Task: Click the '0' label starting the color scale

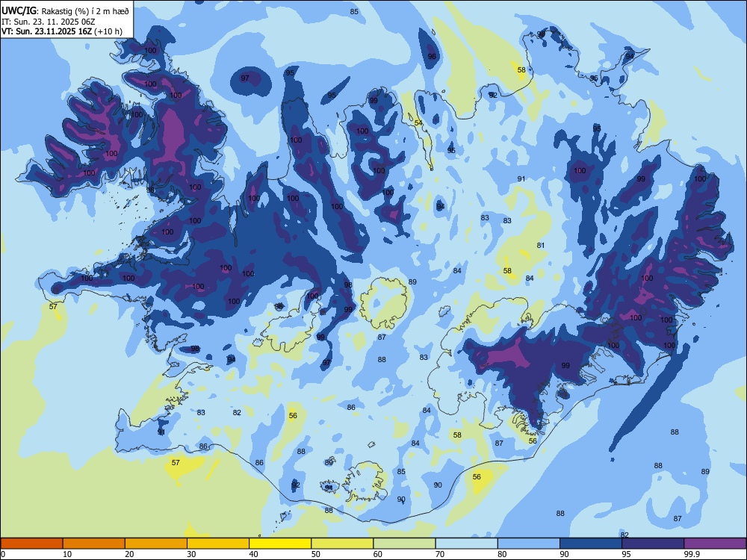Action: click(3, 554)
